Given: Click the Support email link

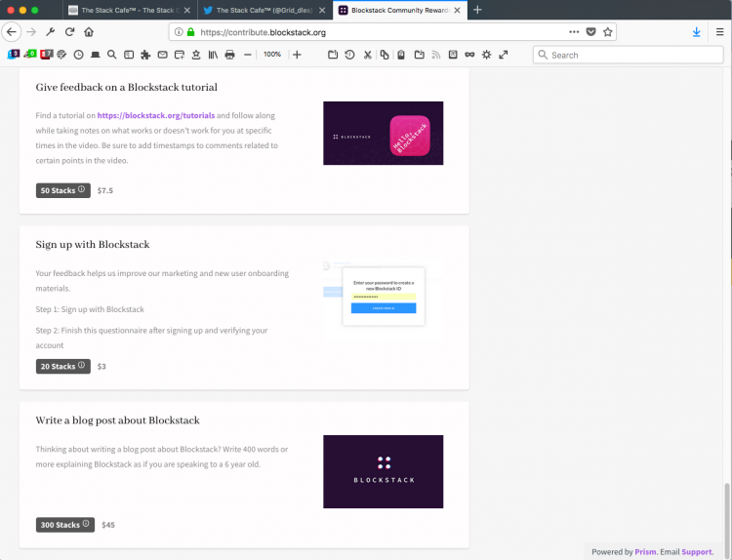Looking at the screenshot, I should point(697,551).
